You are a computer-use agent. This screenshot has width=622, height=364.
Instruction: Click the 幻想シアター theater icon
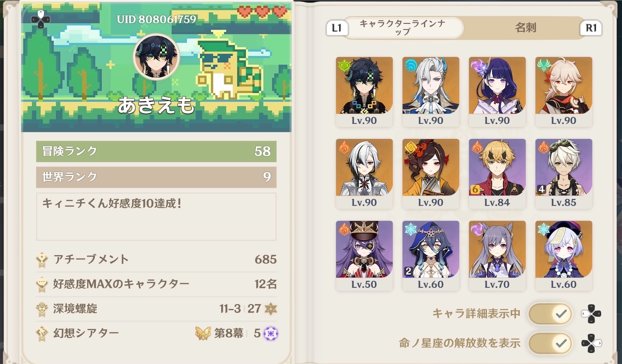[x=42, y=333]
